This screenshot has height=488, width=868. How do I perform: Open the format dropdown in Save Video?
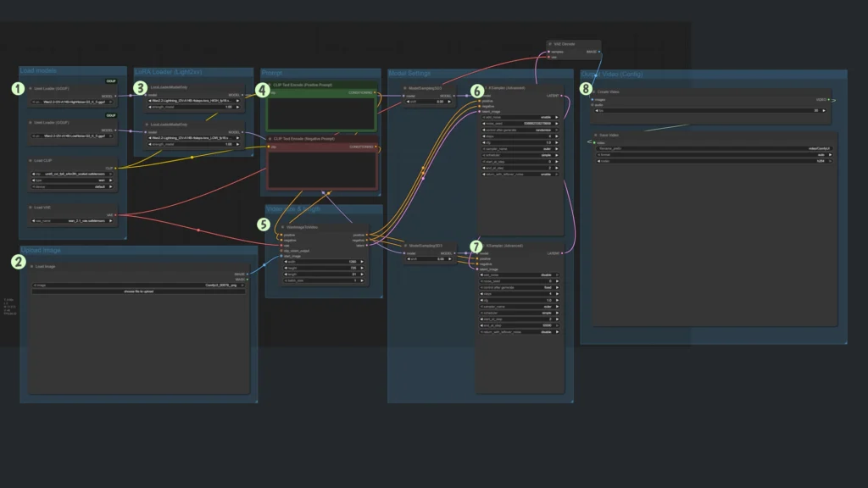[x=711, y=154]
